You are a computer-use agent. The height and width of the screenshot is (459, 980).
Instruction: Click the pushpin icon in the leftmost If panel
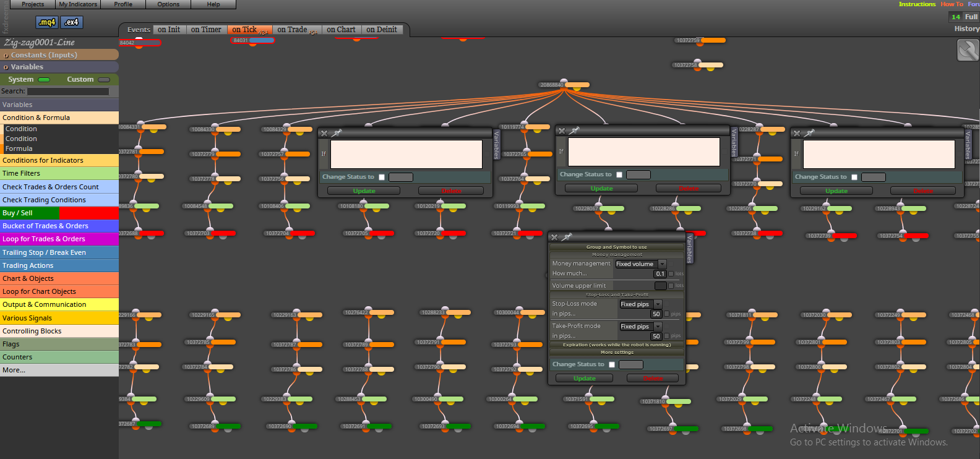tap(337, 133)
